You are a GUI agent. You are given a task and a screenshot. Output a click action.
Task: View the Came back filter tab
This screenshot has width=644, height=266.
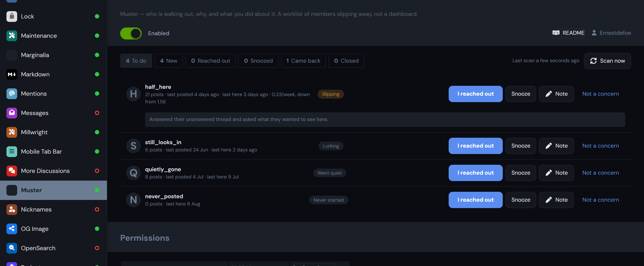point(303,61)
